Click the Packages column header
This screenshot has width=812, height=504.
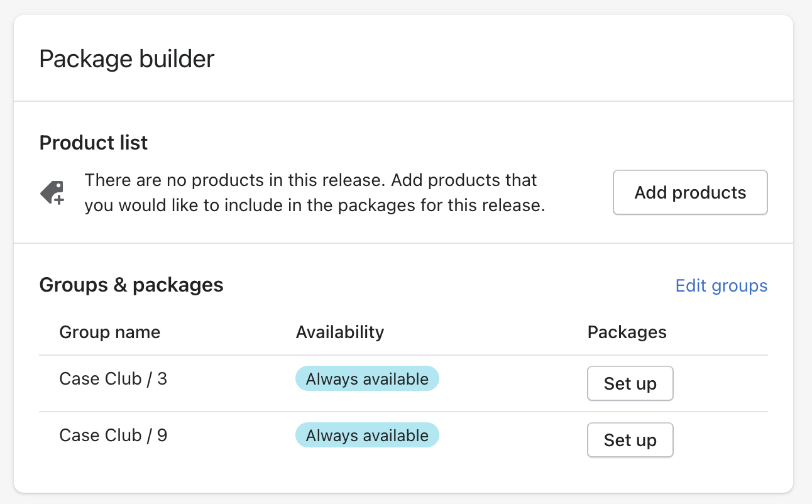(x=627, y=332)
